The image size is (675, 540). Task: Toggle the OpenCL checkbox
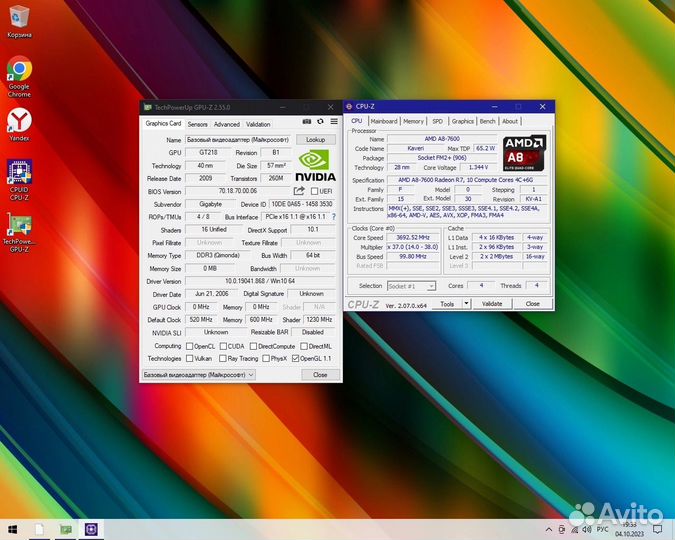click(189, 346)
